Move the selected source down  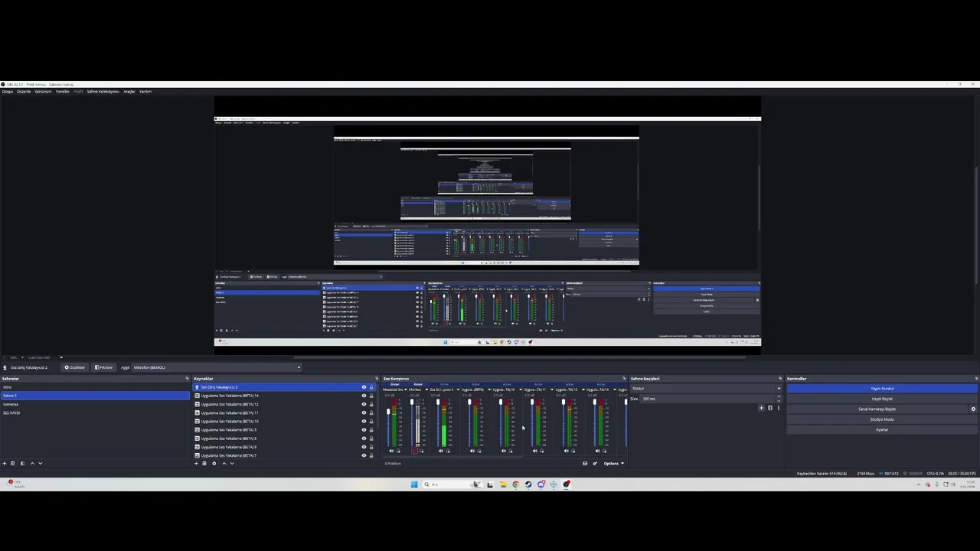tap(232, 463)
